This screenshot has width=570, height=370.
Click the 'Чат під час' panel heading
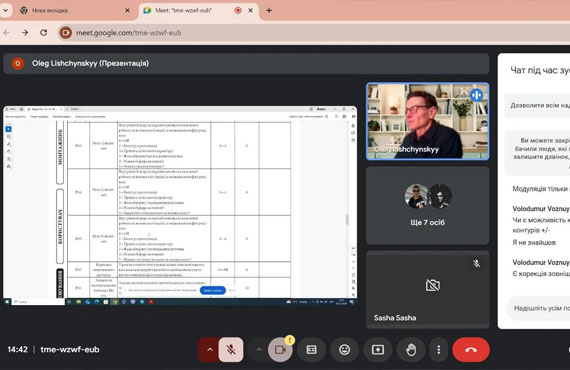pyautogui.click(x=539, y=70)
